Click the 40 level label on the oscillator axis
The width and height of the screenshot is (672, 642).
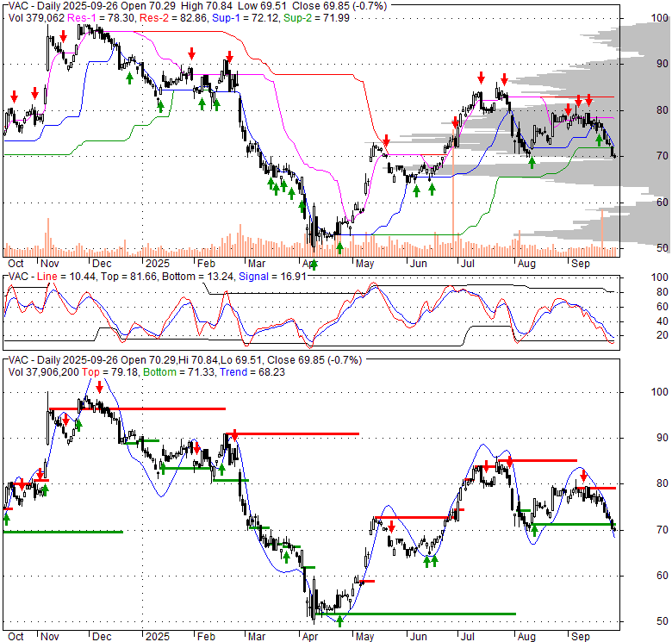663,321
